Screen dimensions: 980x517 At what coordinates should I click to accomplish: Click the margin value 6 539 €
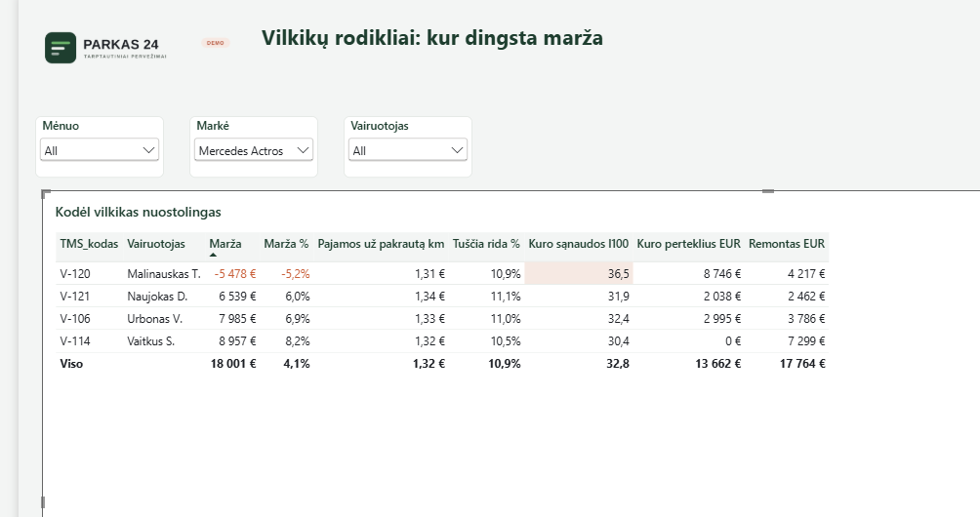tap(237, 296)
